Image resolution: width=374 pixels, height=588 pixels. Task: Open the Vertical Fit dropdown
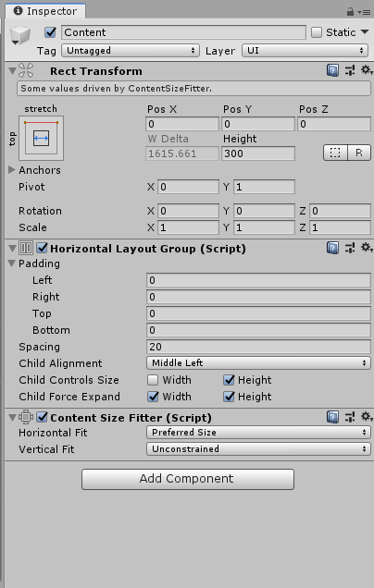pos(258,449)
